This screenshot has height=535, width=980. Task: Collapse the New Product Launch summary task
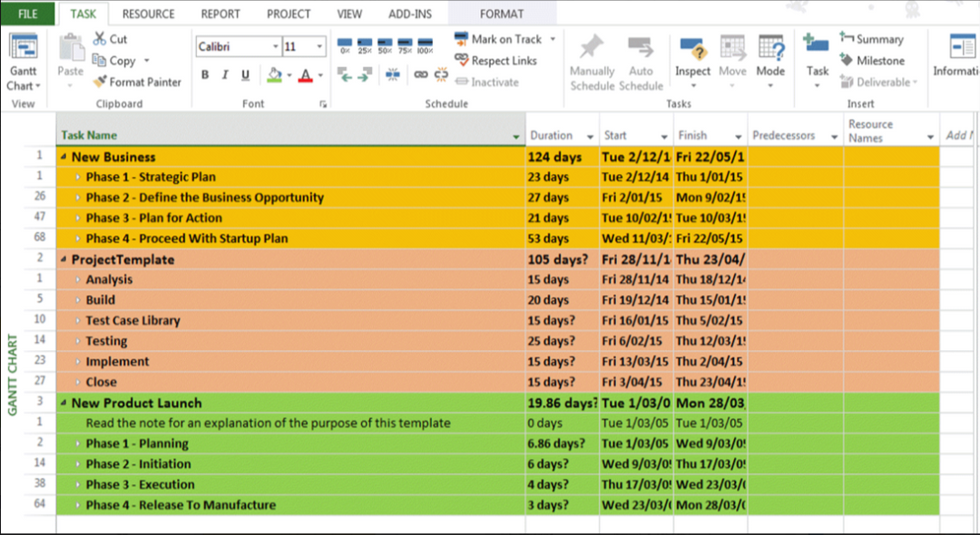point(64,404)
